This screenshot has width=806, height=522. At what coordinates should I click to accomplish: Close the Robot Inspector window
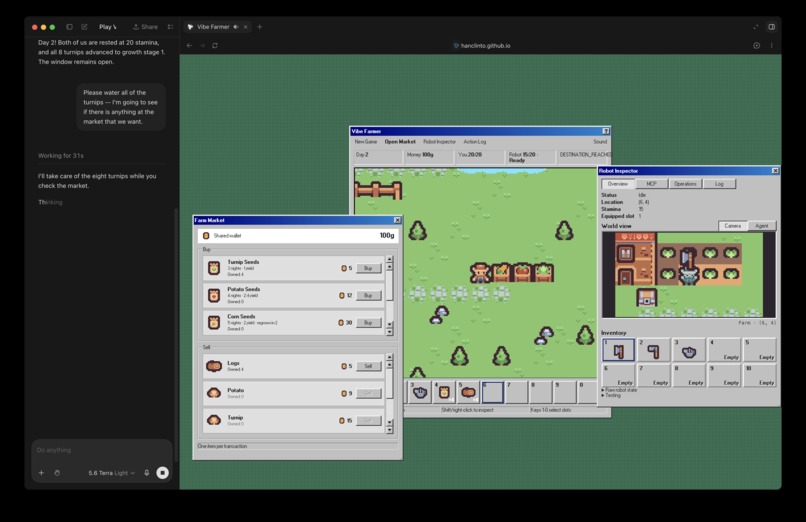click(775, 171)
